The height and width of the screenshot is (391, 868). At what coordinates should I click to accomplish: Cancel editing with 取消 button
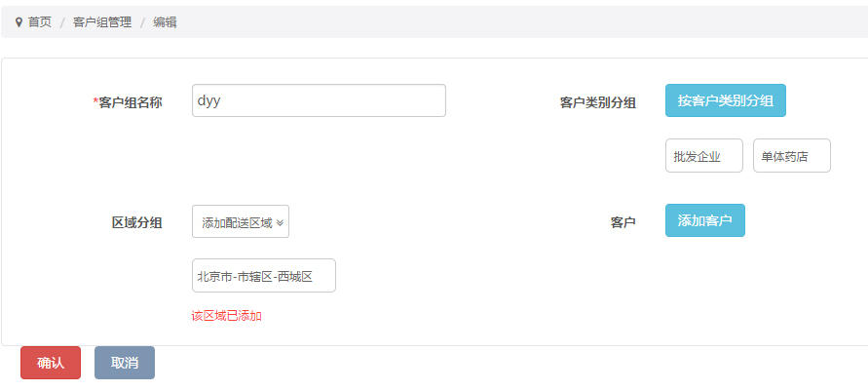125,363
